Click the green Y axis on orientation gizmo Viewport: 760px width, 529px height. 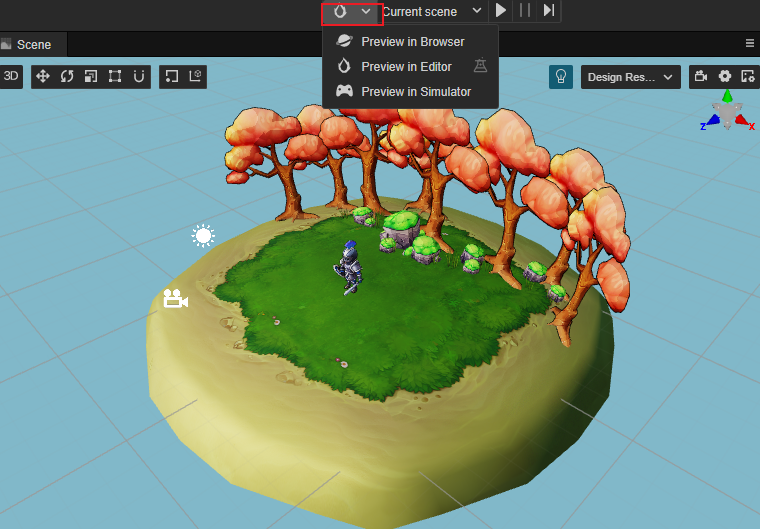(x=728, y=96)
